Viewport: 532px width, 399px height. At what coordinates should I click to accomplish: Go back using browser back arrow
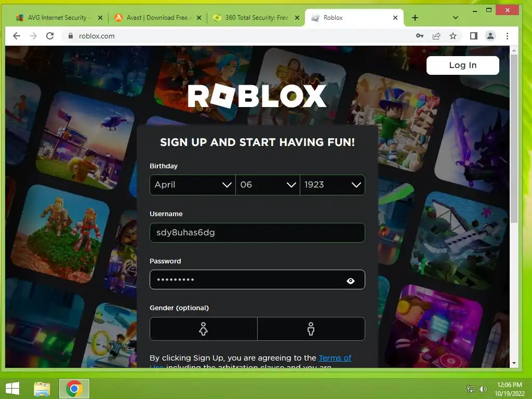tap(16, 36)
